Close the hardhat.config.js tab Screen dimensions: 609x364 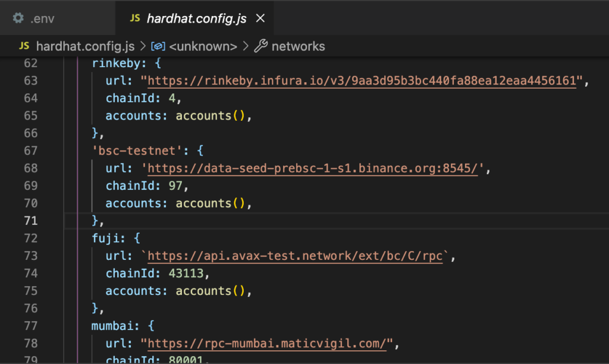tap(260, 18)
